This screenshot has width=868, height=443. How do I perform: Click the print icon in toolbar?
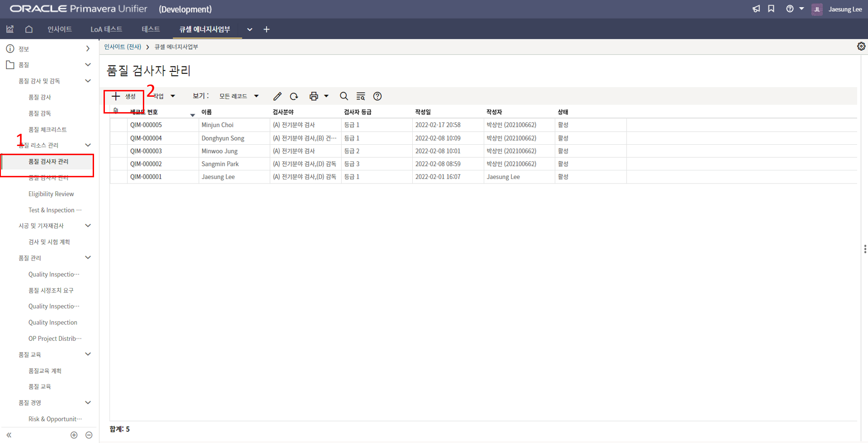click(x=313, y=96)
